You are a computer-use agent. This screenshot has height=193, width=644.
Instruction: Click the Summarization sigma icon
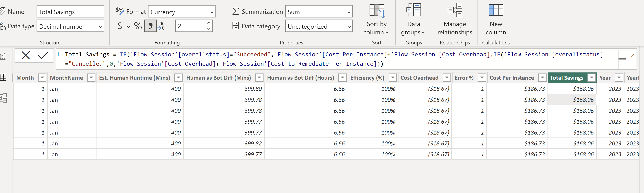pyautogui.click(x=235, y=11)
